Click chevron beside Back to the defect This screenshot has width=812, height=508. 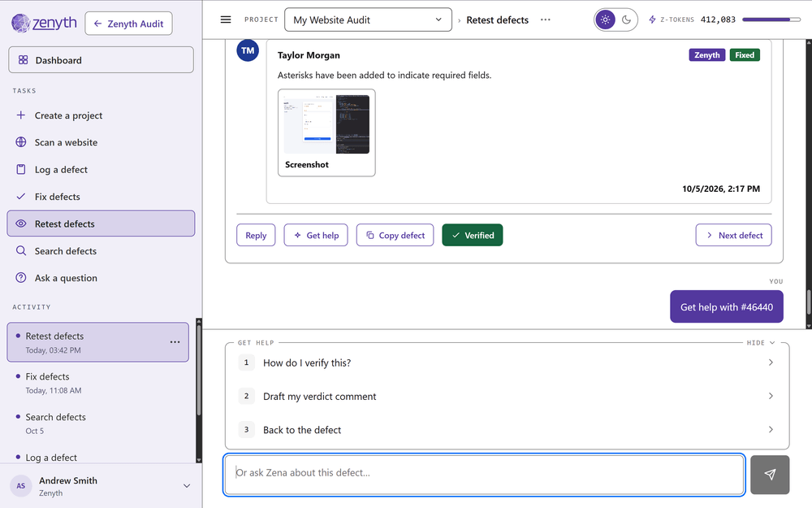tap(771, 429)
